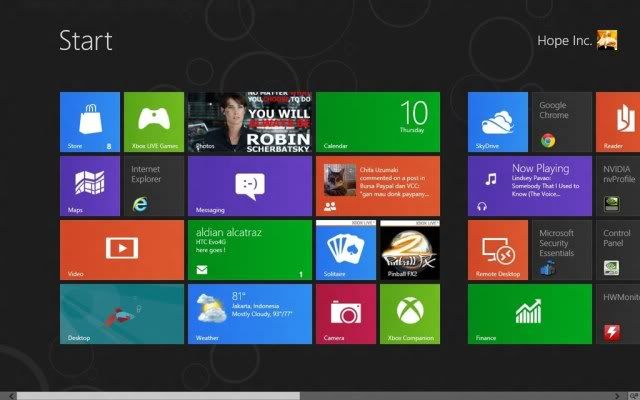Open the Maps tile

point(90,186)
